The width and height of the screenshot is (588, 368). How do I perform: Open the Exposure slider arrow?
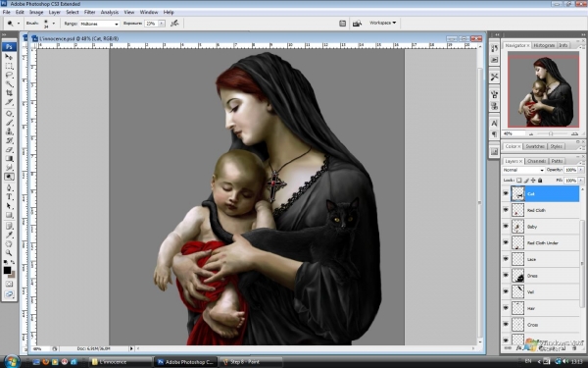pos(162,24)
